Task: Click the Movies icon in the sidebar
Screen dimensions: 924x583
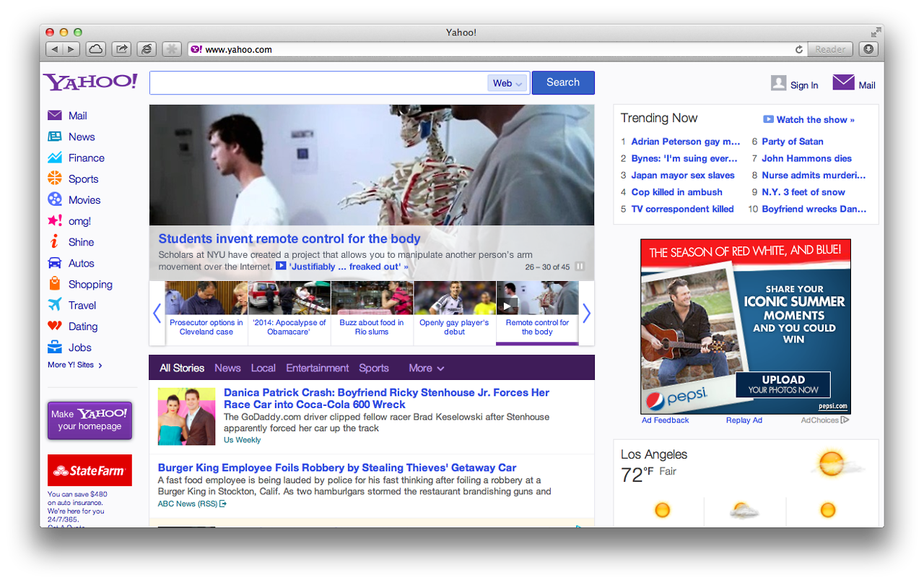Action: 55,199
